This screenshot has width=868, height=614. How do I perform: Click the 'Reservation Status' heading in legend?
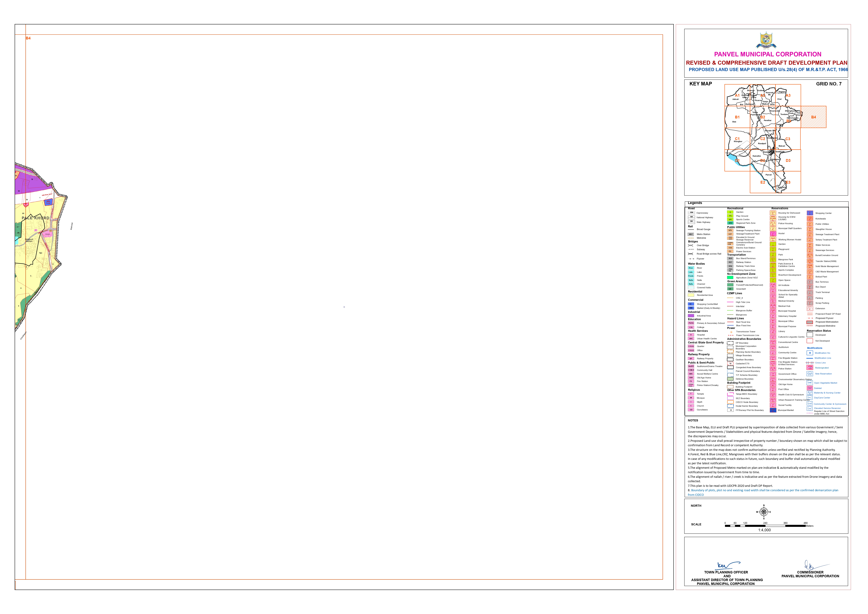point(819,331)
